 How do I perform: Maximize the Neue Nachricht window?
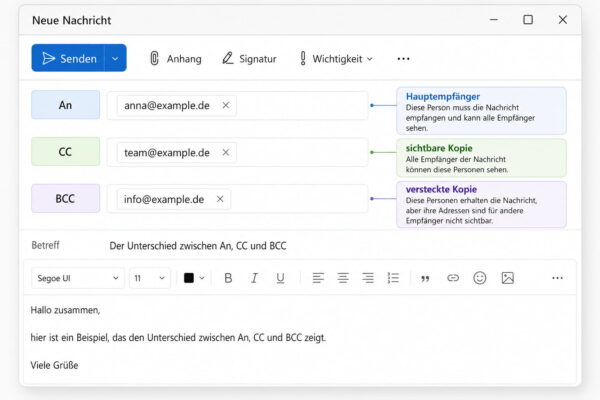[x=528, y=20]
